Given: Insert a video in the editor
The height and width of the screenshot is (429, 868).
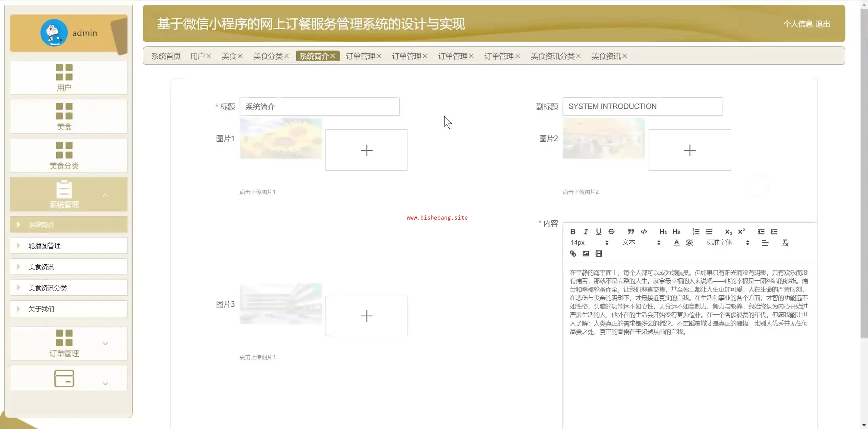Looking at the screenshot, I should pos(599,254).
